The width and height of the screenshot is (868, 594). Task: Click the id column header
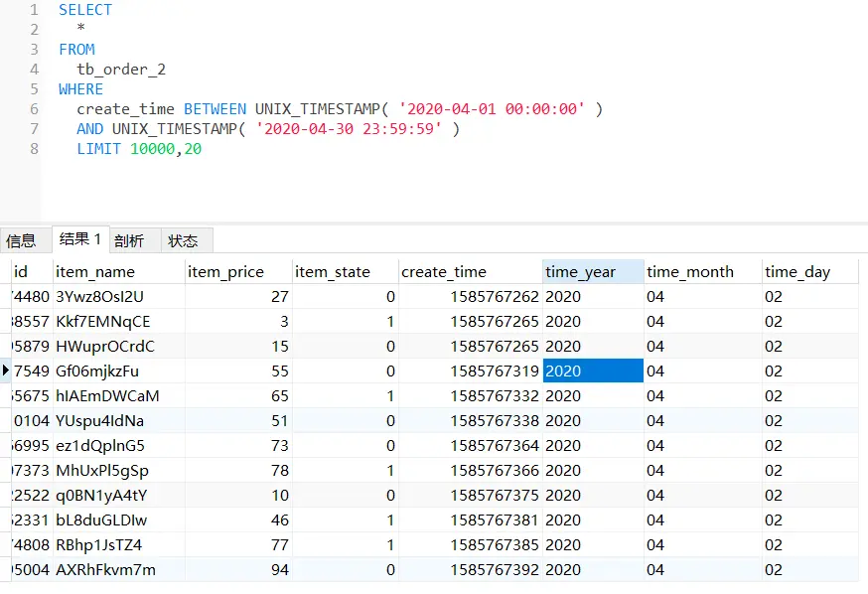tap(31, 272)
